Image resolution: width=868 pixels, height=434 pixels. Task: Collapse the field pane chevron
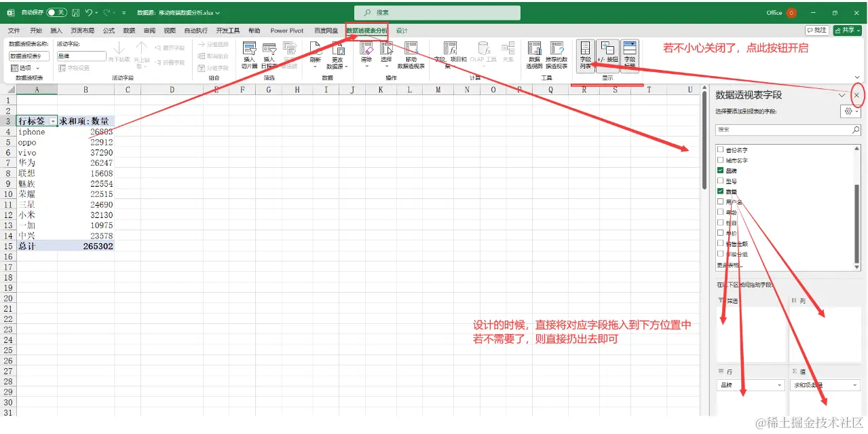coord(842,95)
